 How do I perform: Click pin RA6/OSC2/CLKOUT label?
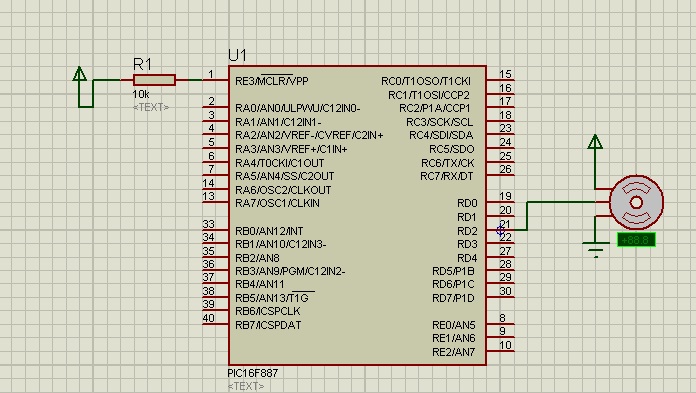(283, 190)
